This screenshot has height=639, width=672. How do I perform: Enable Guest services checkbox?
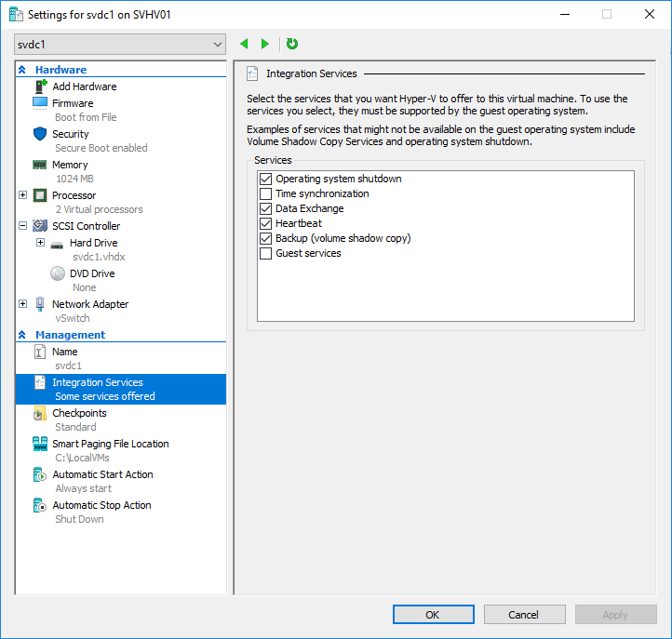point(265,254)
